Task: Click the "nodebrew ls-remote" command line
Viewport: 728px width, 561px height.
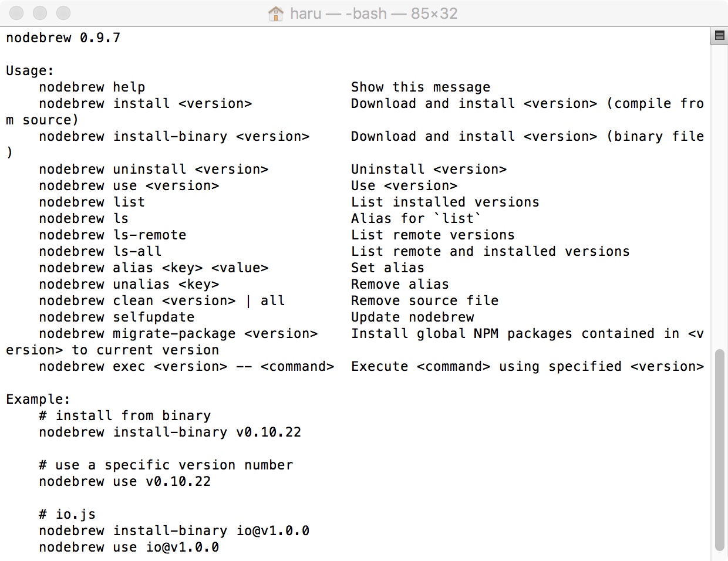Action: point(113,235)
